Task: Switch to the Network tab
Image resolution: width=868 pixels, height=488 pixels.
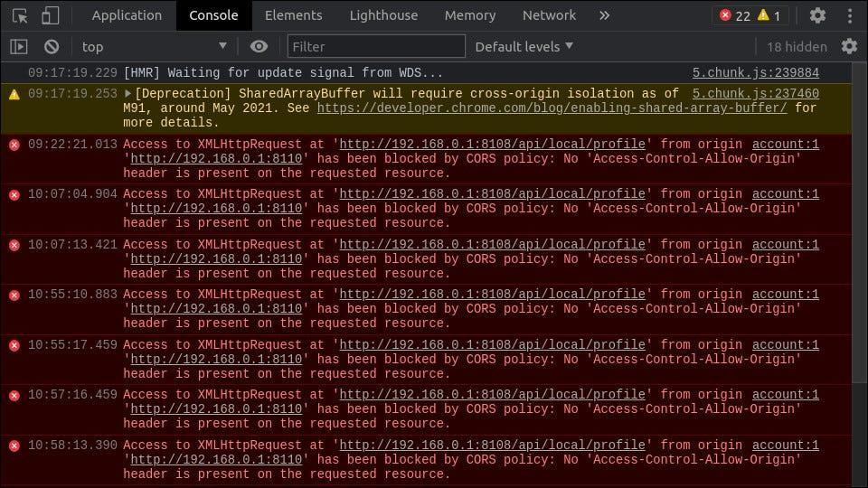Action: (x=549, y=15)
